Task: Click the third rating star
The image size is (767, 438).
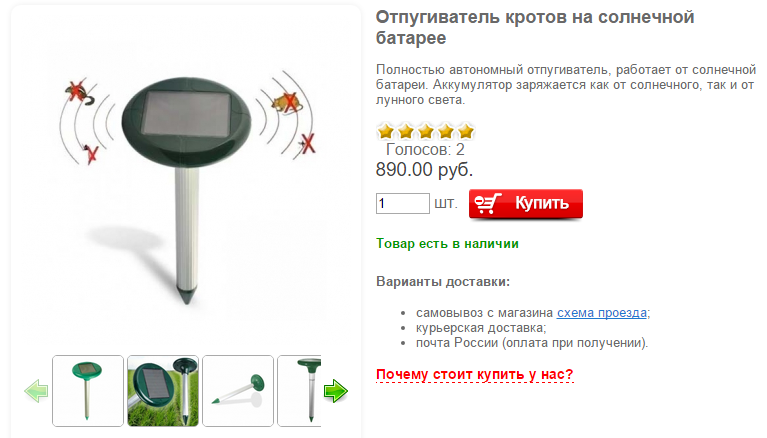Action: (426, 131)
